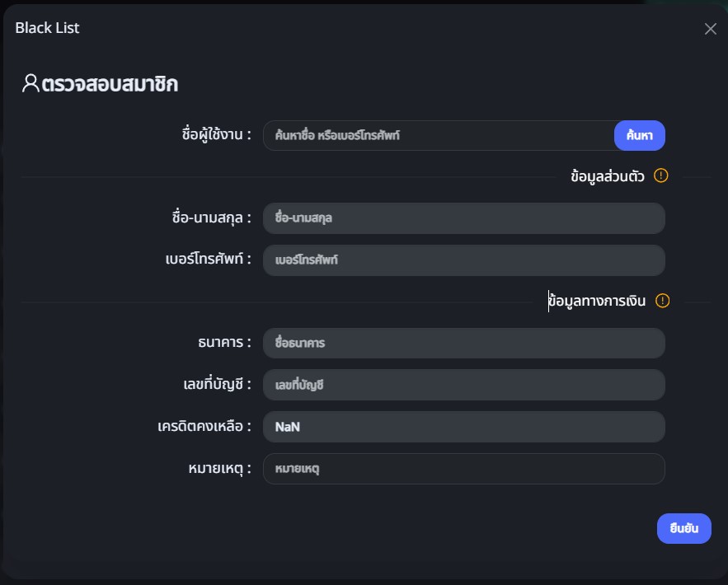This screenshot has width=728, height=585.
Task: Click the Black List dialog title
Action: pyautogui.click(x=47, y=28)
